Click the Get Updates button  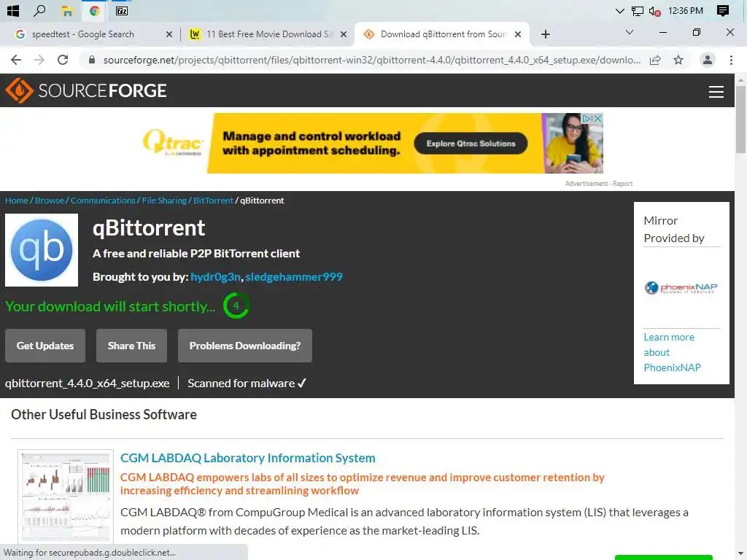(x=45, y=346)
